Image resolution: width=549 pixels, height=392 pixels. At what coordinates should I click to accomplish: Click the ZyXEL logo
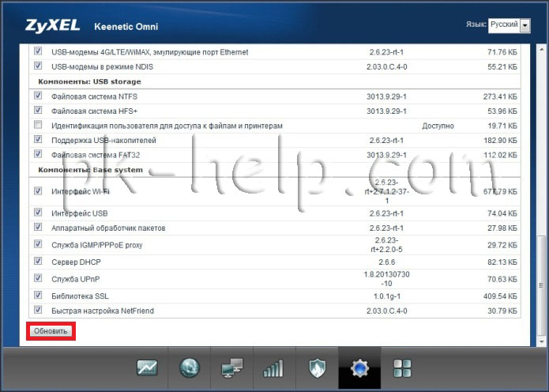coord(52,26)
